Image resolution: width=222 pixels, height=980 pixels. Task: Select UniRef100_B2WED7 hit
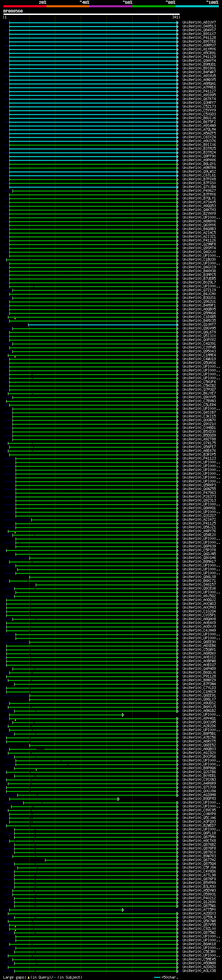pyautogui.click(x=199, y=825)
